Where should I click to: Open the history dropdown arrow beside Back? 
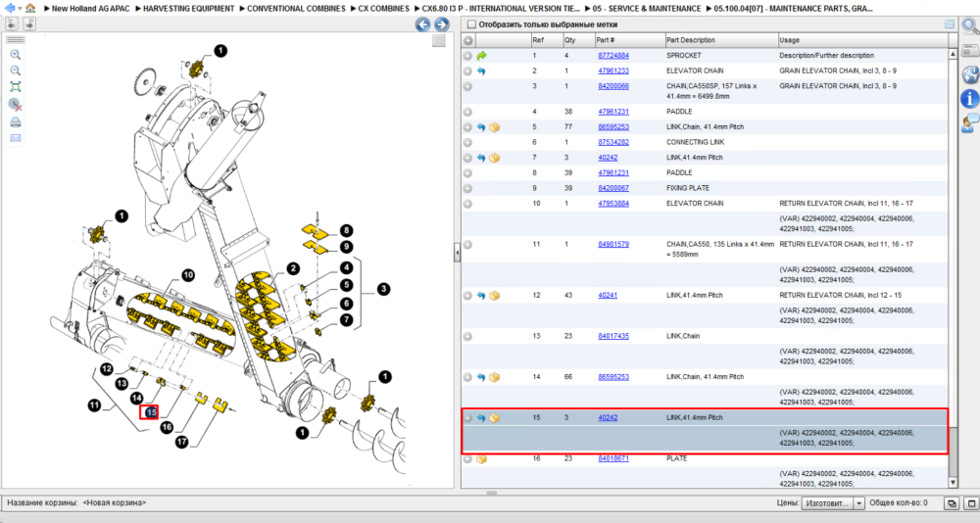(x=20, y=9)
